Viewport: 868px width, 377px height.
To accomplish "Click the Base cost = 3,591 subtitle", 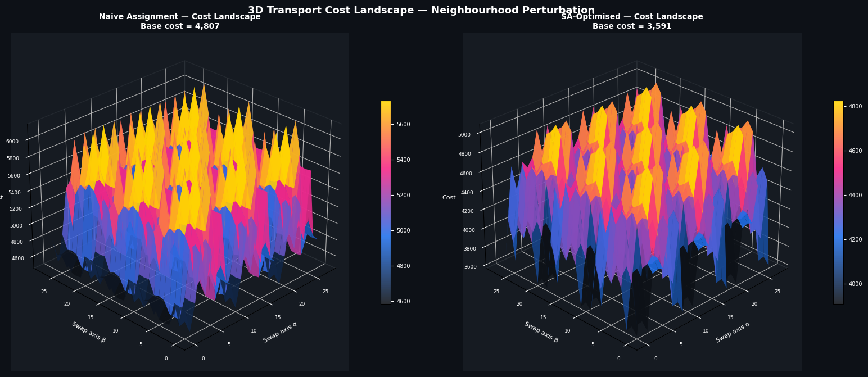I will tap(631, 26).
